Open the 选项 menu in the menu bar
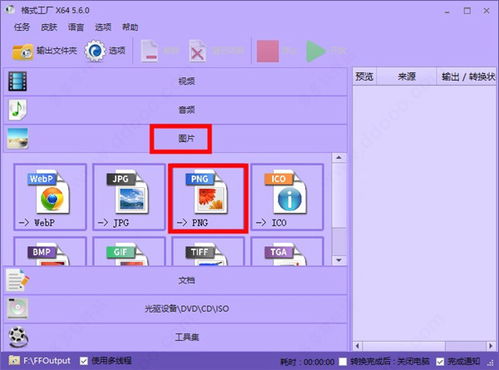Screen dimensions: 499x370 click(x=103, y=27)
